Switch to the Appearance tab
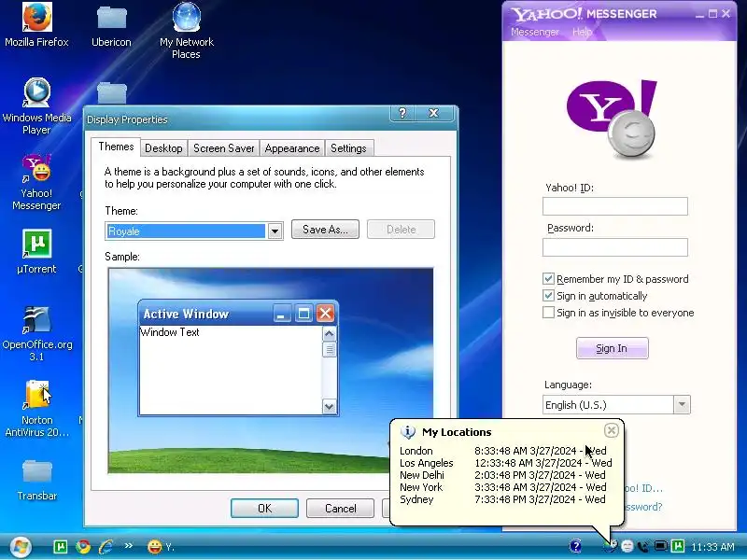The height and width of the screenshot is (560, 747). coord(292,148)
